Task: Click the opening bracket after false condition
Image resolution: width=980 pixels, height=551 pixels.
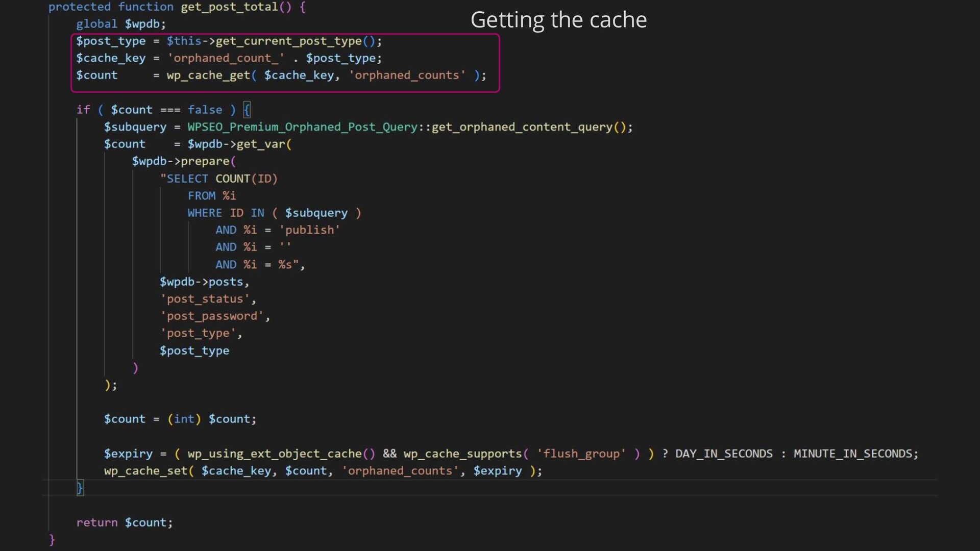Action: coord(247,110)
